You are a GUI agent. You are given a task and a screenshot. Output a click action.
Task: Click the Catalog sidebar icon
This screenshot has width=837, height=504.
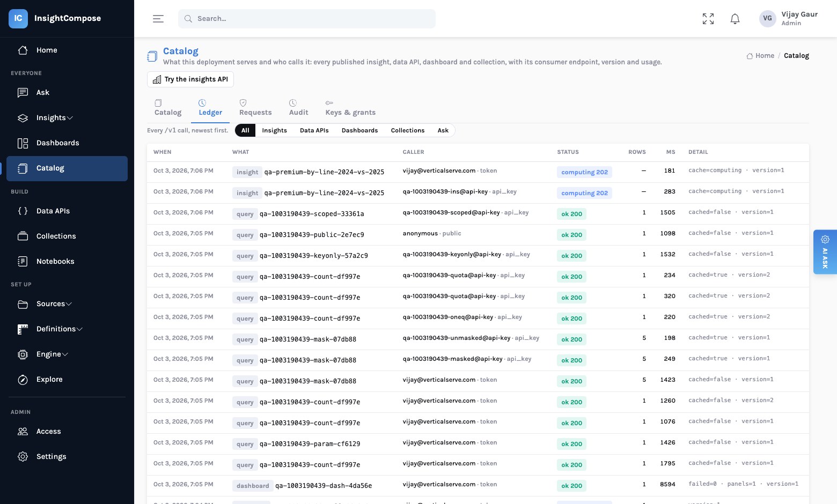[23, 168]
